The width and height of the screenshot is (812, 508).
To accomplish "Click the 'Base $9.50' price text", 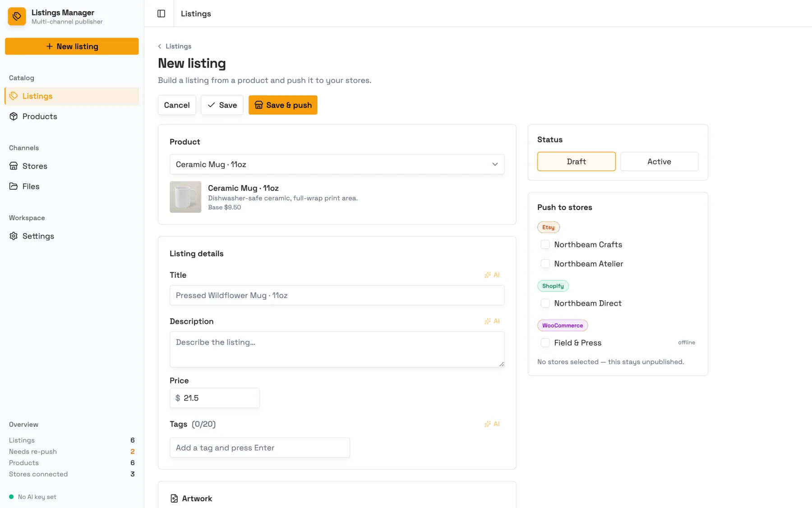I will [x=224, y=207].
